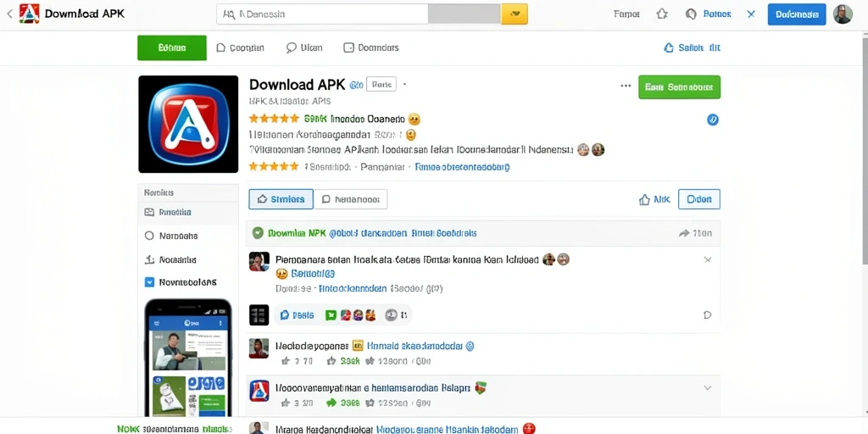Click the app-icon avatar beside 'Hooovareryatnlan'
The image size is (868, 434).
point(259,390)
